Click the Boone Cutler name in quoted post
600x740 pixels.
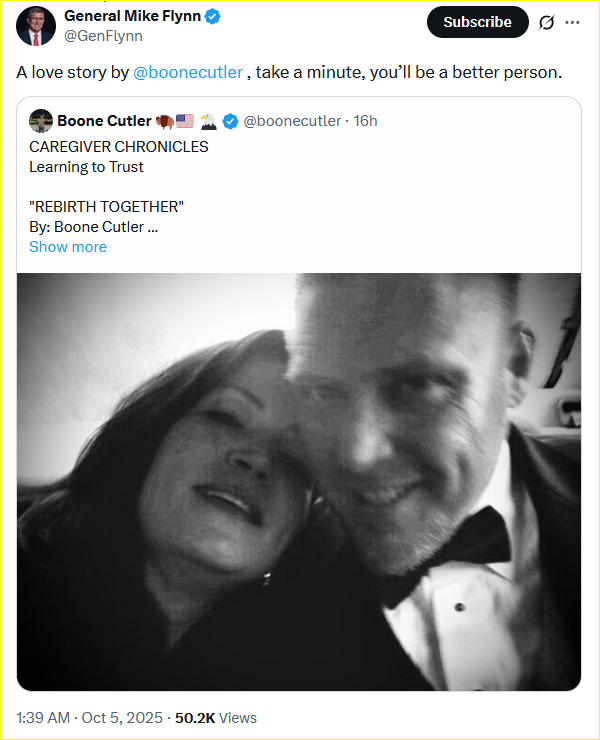click(x=104, y=121)
